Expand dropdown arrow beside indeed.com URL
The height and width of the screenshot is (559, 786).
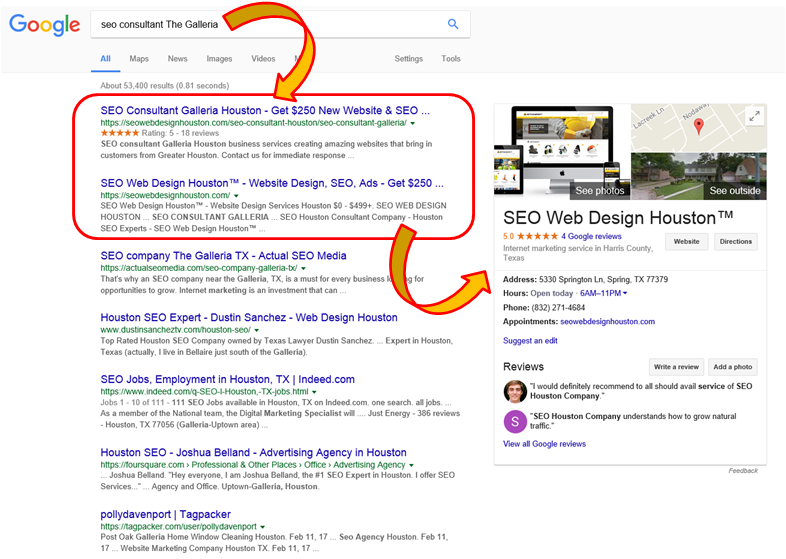(314, 392)
